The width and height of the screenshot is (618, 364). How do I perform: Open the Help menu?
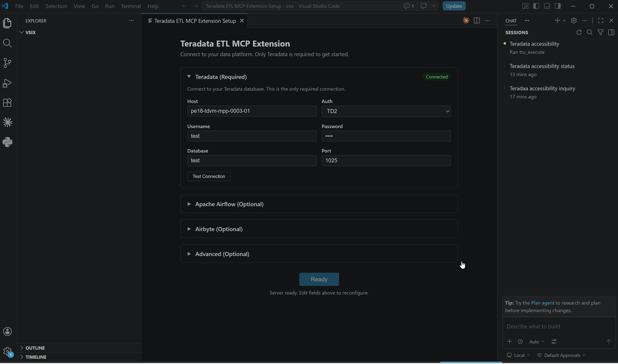coord(153,6)
